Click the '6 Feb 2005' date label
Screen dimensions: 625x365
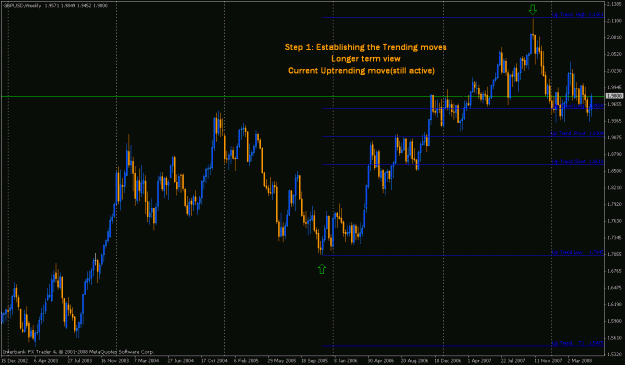pos(246,360)
